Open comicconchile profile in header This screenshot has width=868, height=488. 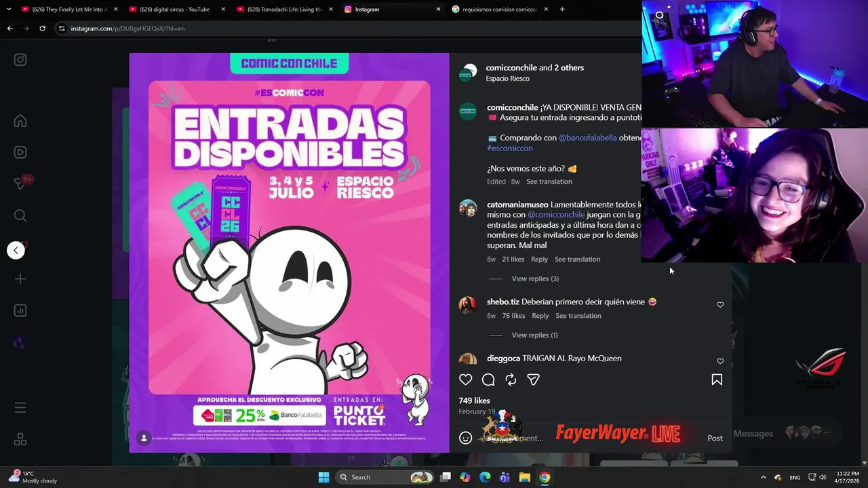coord(511,68)
